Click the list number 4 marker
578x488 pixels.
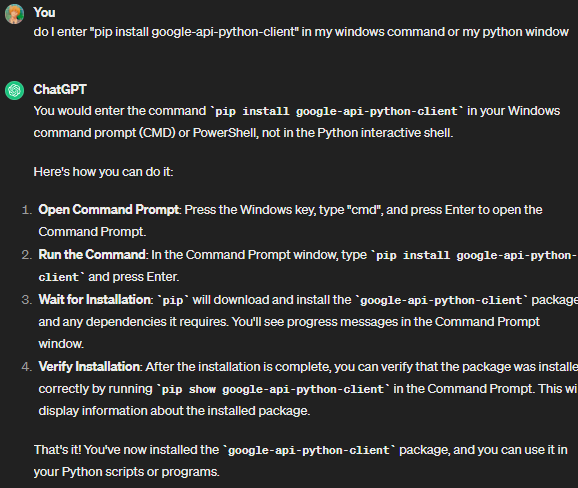tap(27, 367)
